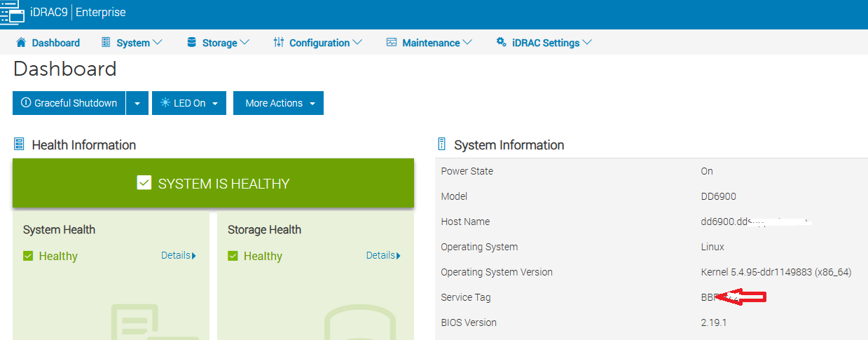Expand the Graceful Shutdown dropdown arrow
The width and height of the screenshot is (868, 340).
click(137, 103)
